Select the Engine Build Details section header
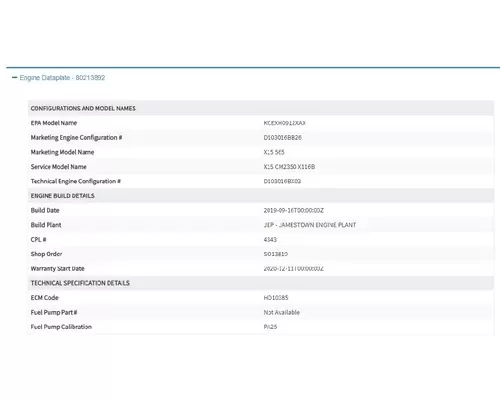 point(63,196)
